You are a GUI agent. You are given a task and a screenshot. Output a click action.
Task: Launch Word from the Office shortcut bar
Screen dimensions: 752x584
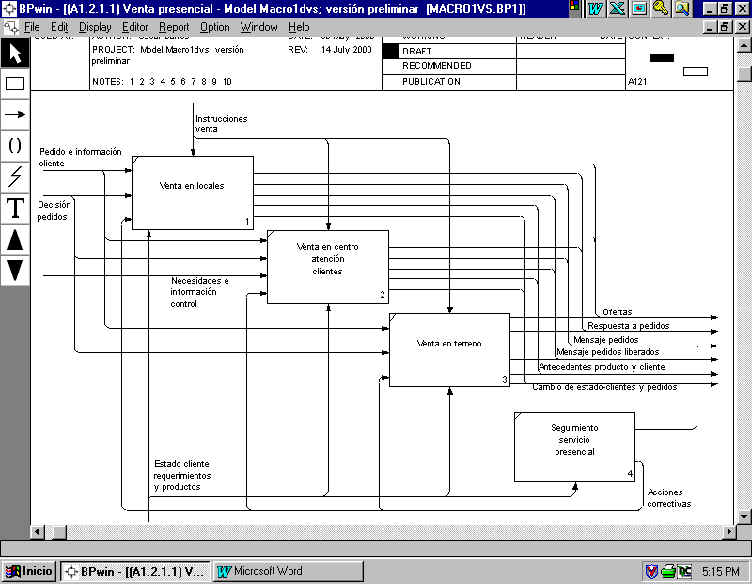click(595, 9)
